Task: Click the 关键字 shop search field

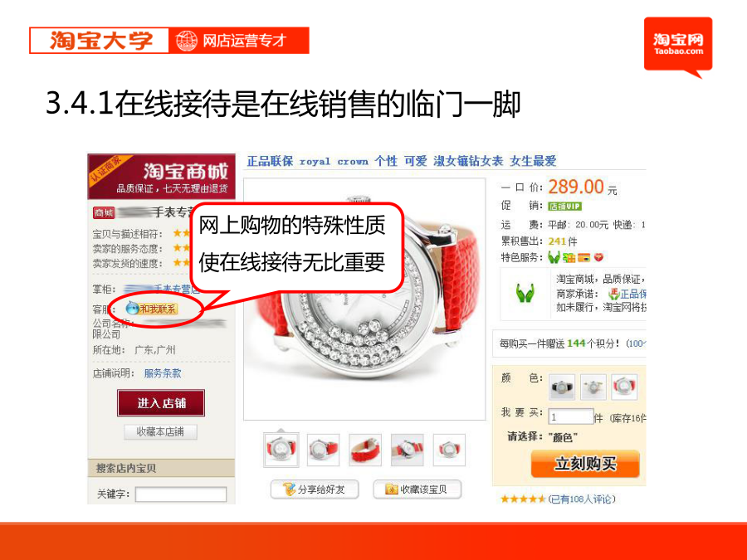Action: pyautogui.click(x=181, y=494)
